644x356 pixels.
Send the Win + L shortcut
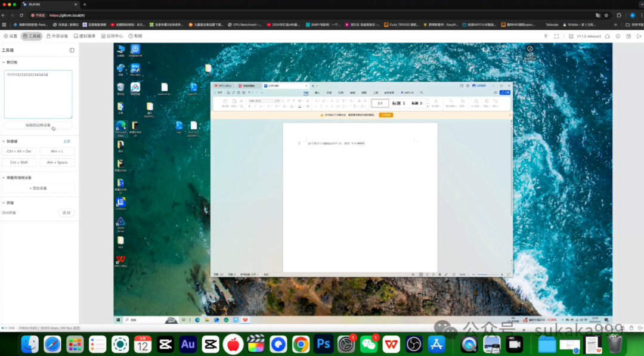(x=57, y=151)
